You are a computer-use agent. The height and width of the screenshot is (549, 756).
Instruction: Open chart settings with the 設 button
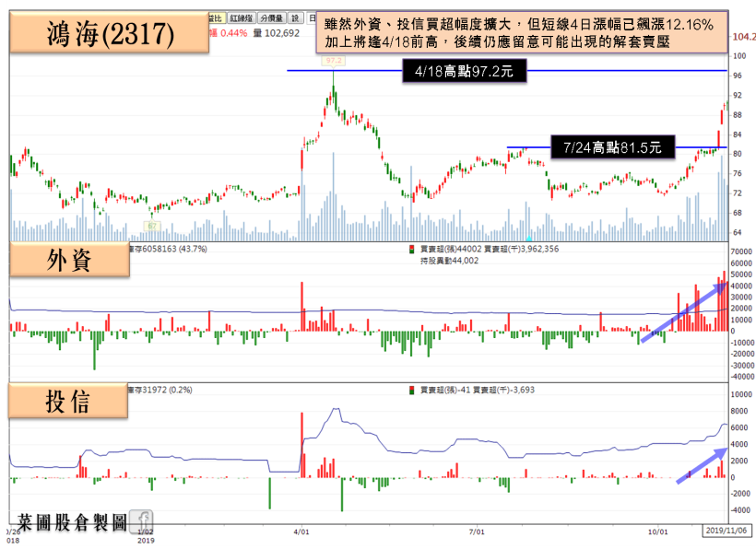click(295, 18)
